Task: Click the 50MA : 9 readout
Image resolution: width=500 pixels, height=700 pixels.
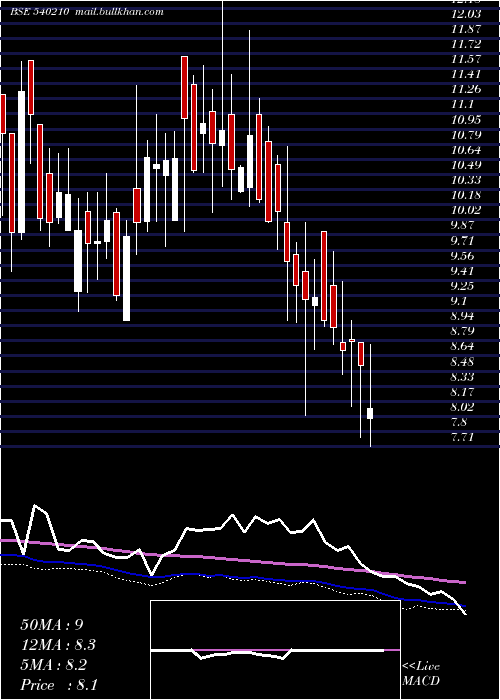Action: (52, 625)
